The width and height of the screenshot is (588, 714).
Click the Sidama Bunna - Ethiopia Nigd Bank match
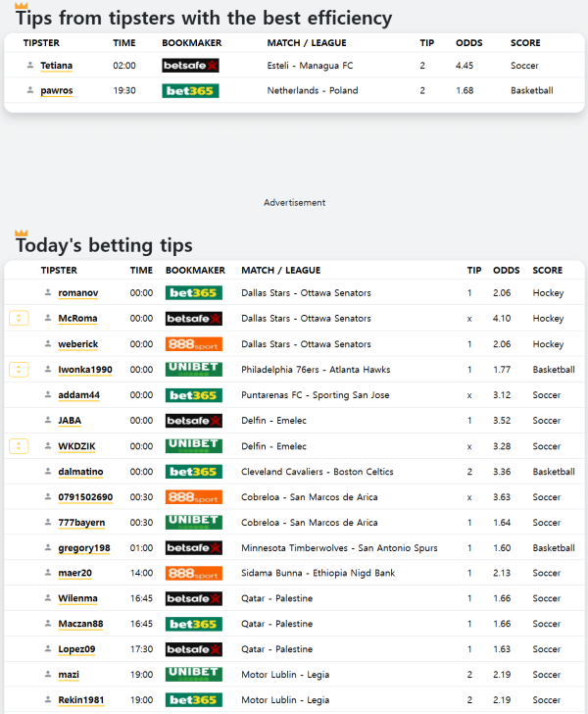(x=318, y=573)
